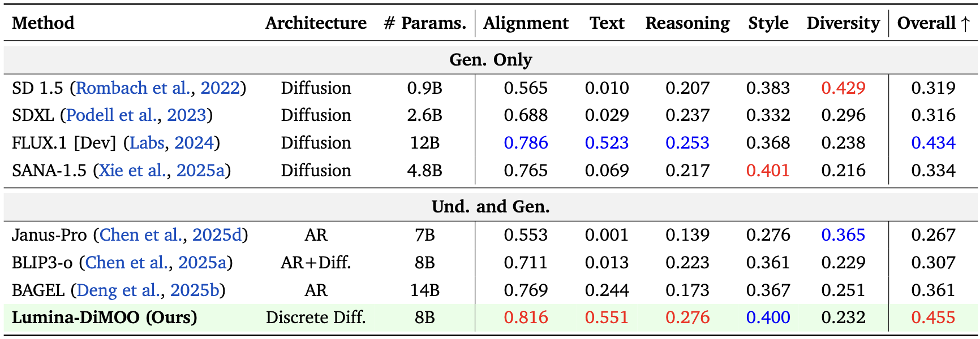Open the Deng et al. 2025b BAGEL reference
Screen dimensions: 980x339
pos(119,290)
